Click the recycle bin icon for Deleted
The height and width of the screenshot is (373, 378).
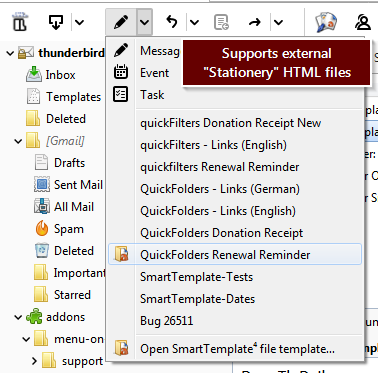click(x=42, y=251)
